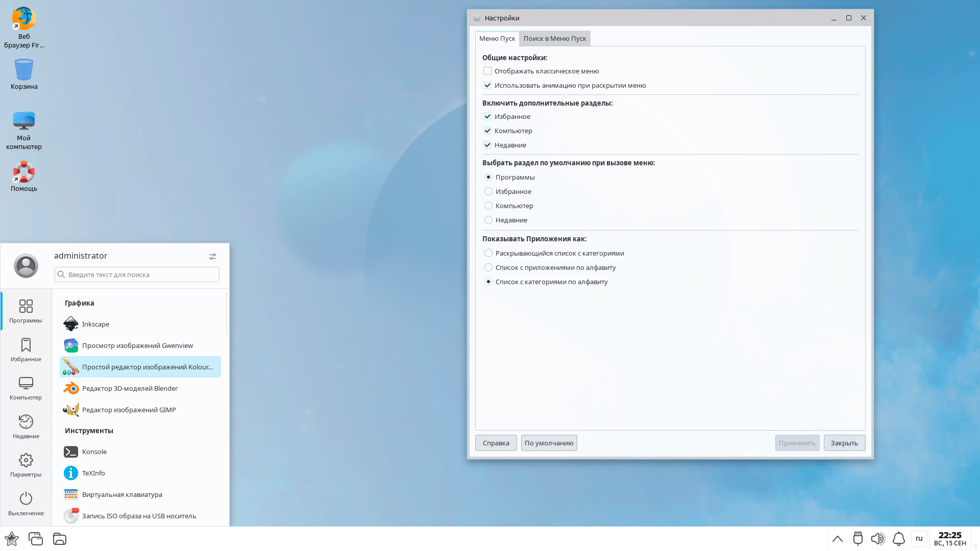The image size is (980, 551).
Task: Enable Отображать классическое меню checkbox
Action: click(487, 71)
